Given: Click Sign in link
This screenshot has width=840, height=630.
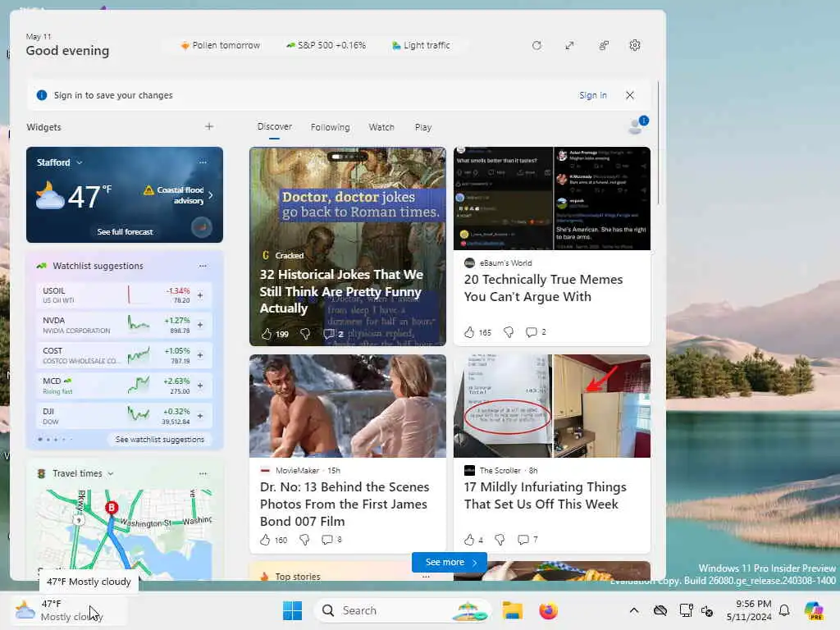Looking at the screenshot, I should coord(592,95).
